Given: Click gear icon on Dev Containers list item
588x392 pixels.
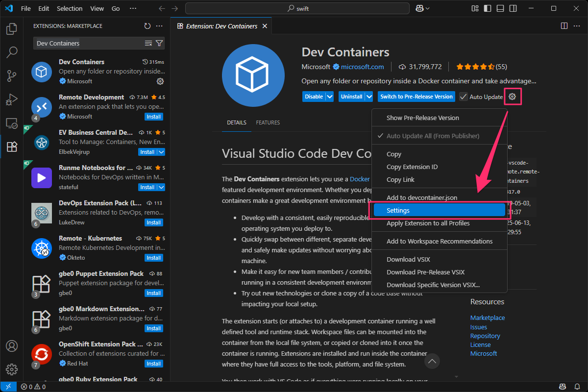Looking at the screenshot, I should pyautogui.click(x=160, y=81).
